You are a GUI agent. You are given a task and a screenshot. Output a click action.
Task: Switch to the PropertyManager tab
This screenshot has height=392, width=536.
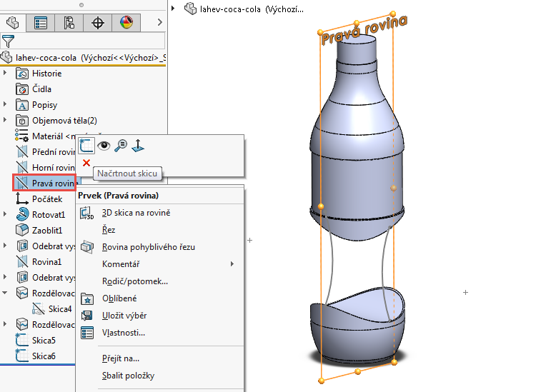tap(40, 23)
